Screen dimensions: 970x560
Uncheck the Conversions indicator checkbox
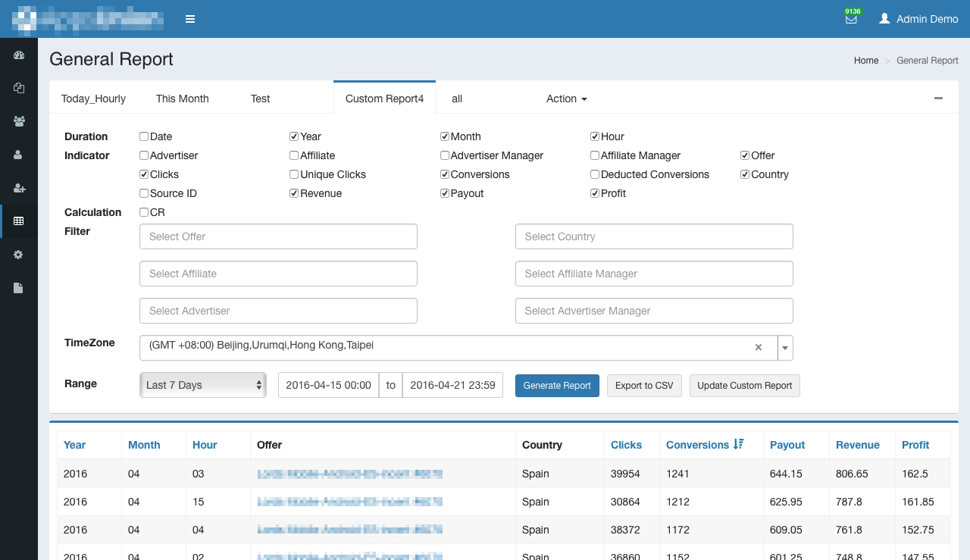[x=445, y=174]
